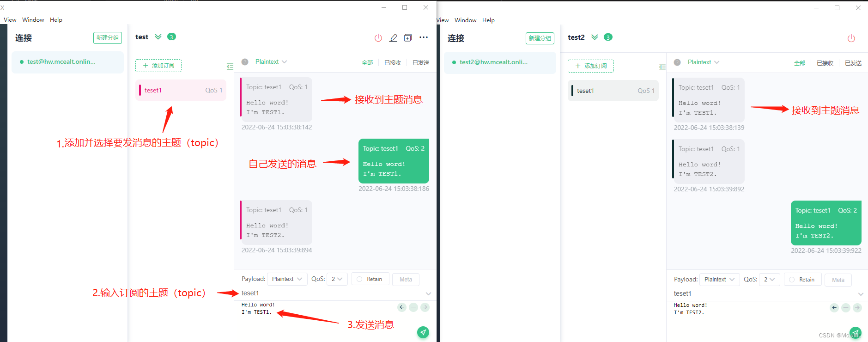Expand the topic history chevron in test window

point(428,294)
